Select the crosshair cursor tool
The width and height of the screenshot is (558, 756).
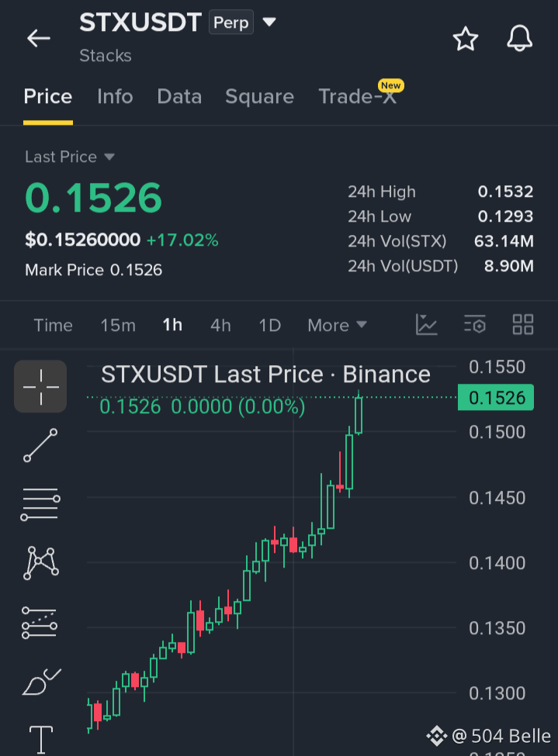click(40, 386)
